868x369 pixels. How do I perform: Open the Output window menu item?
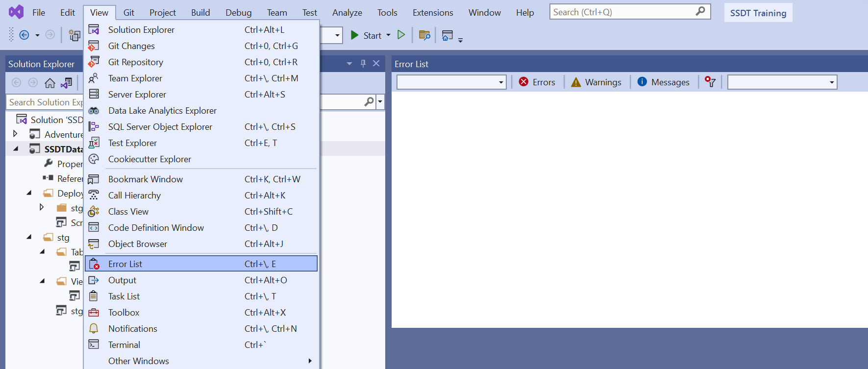coord(123,280)
